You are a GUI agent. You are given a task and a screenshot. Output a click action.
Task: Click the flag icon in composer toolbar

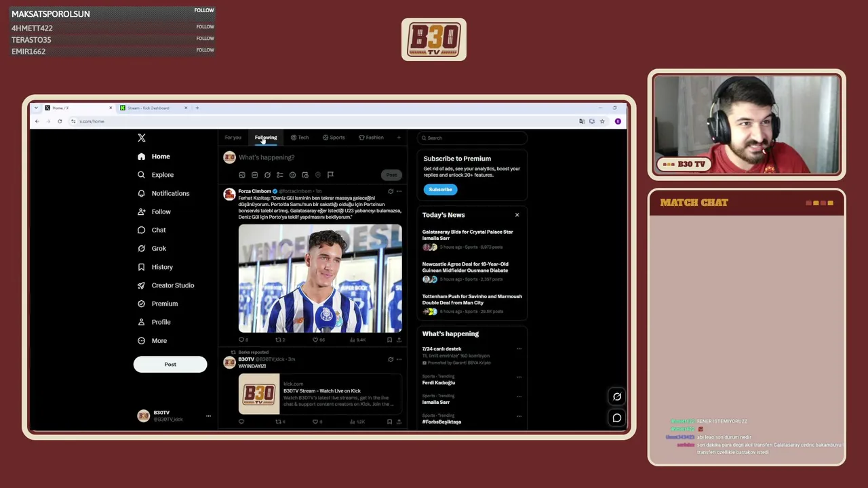[330, 175]
